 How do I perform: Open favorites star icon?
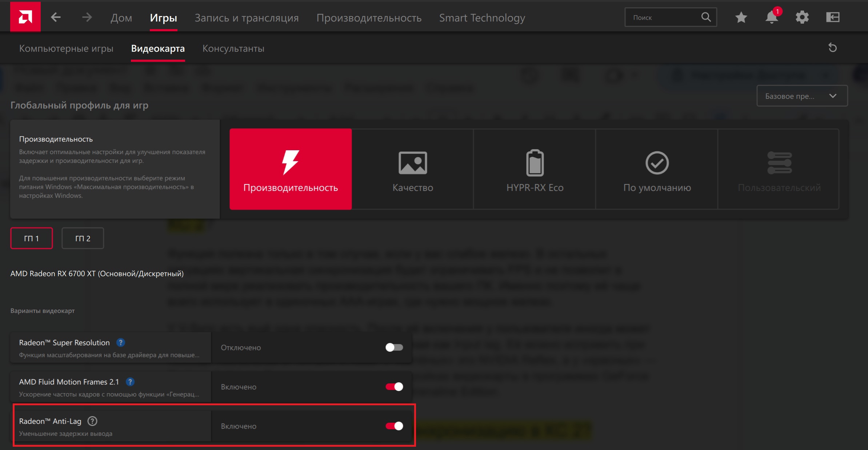(x=741, y=17)
